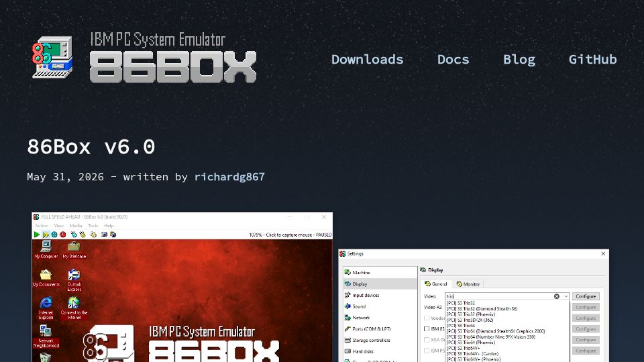Viewport: 644px width, 362px height.
Task: Click the "86Box v6.0" post title
Action: [91, 147]
